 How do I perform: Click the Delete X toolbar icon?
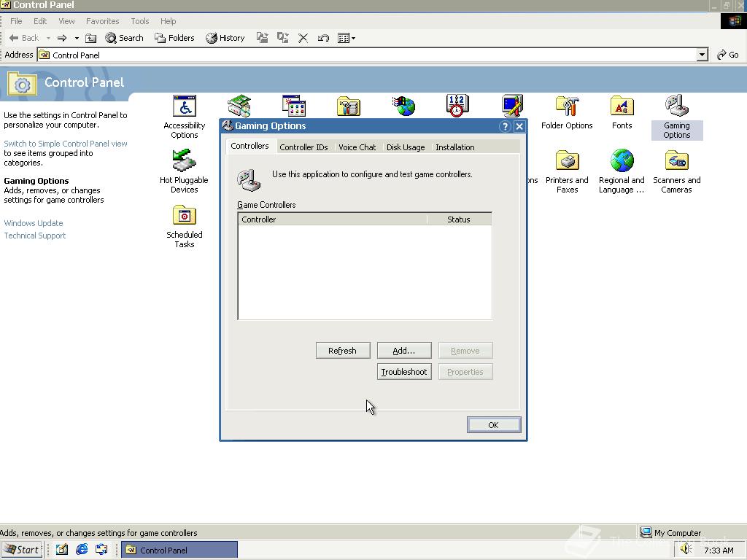tap(303, 38)
